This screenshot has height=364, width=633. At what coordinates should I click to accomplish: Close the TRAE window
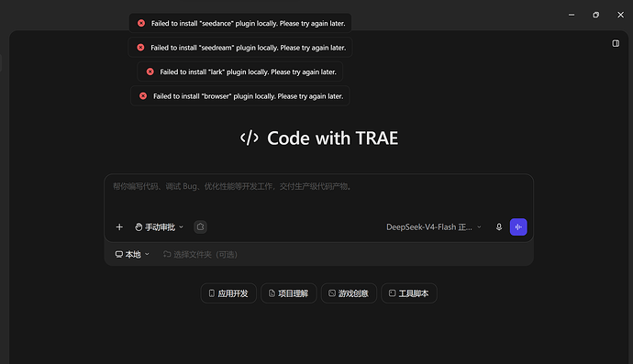click(x=620, y=15)
